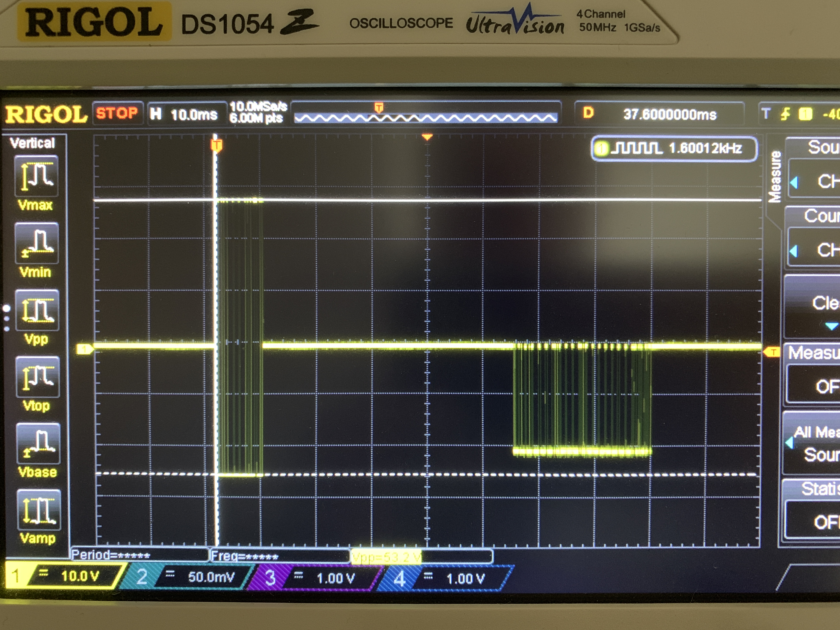Image resolution: width=840 pixels, height=630 pixels.
Task: Select the Vmin measurement icon
Action: point(37,243)
